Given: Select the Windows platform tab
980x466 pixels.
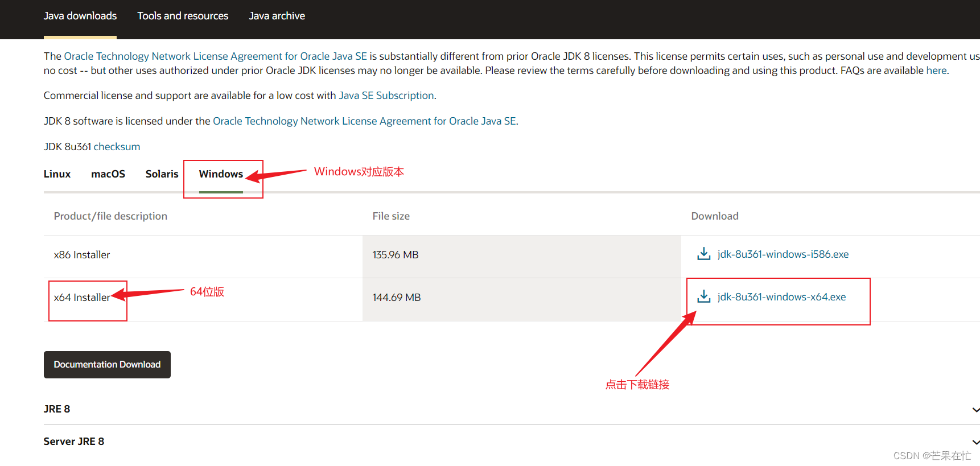Looking at the screenshot, I should click(221, 174).
